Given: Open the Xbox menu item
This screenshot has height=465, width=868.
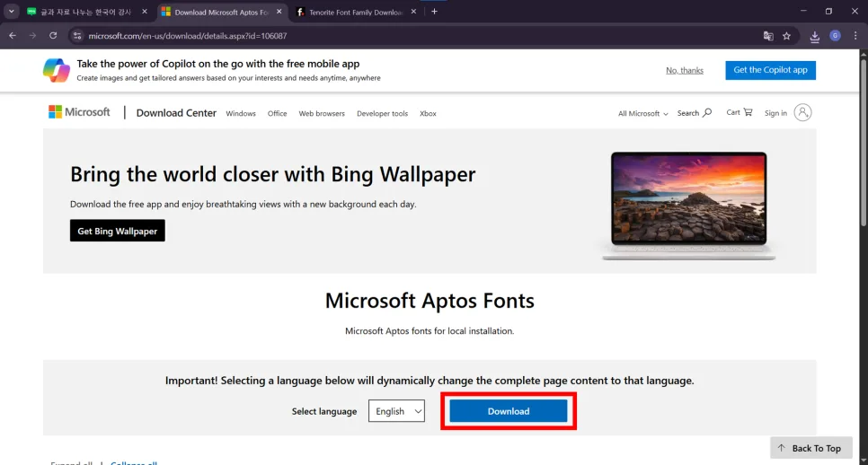Looking at the screenshot, I should coord(428,113).
